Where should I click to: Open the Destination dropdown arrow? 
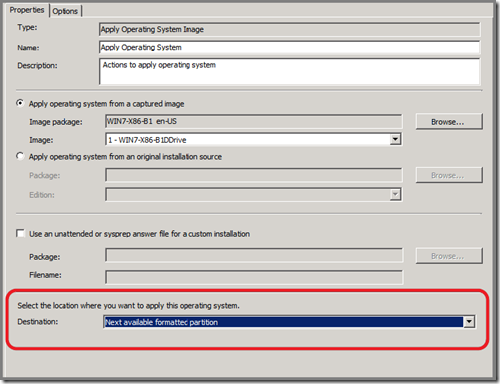469,322
